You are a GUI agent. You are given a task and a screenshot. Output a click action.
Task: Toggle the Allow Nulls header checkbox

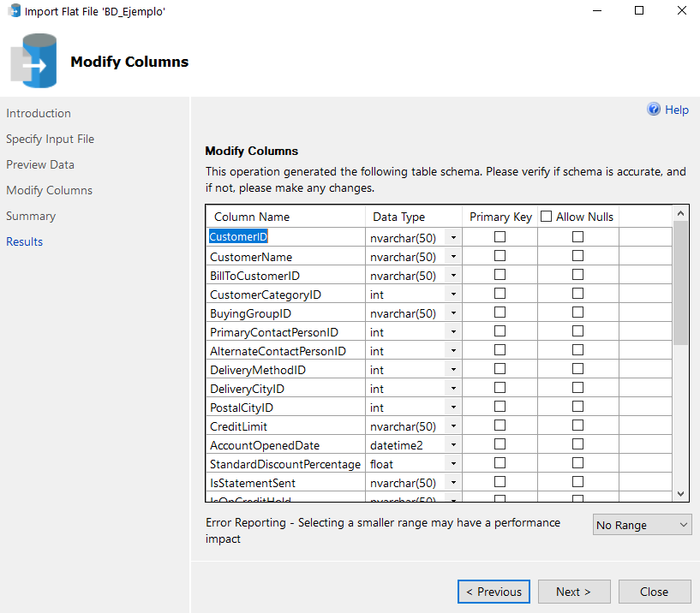click(547, 217)
